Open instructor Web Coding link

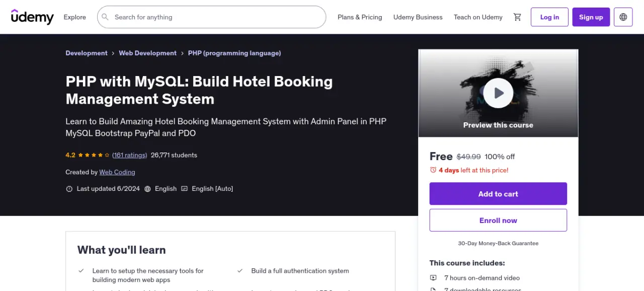pyautogui.click(x=117, y=172)
